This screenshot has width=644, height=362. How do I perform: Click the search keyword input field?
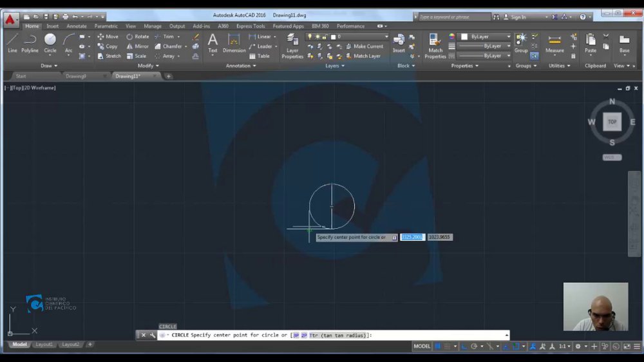[x=454, y=17]
